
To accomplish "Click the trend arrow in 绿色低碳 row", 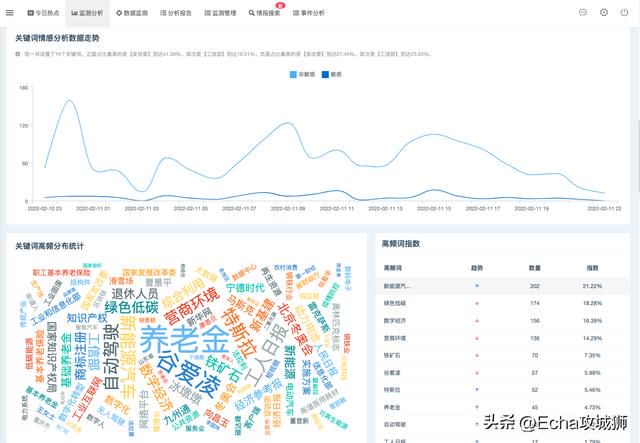I will click(x=477, y=303).
